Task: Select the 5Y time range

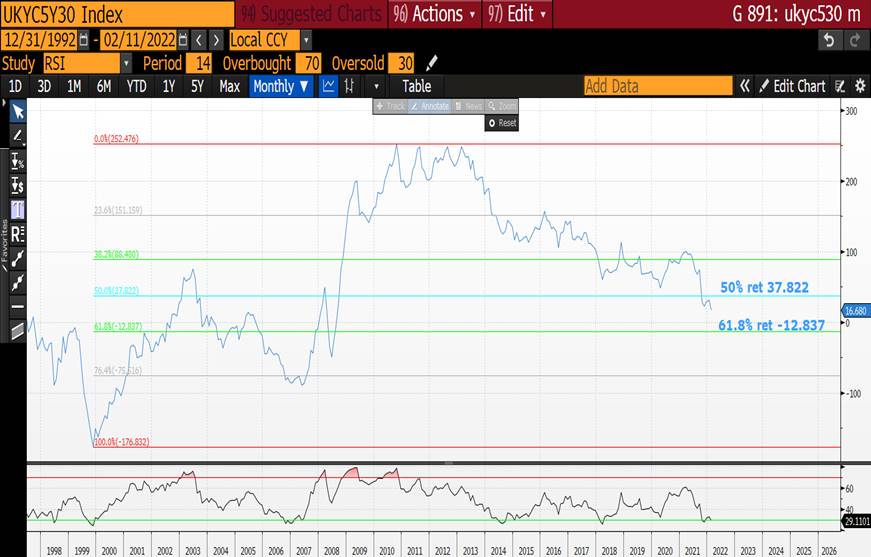Action: (x=197, y=86)
